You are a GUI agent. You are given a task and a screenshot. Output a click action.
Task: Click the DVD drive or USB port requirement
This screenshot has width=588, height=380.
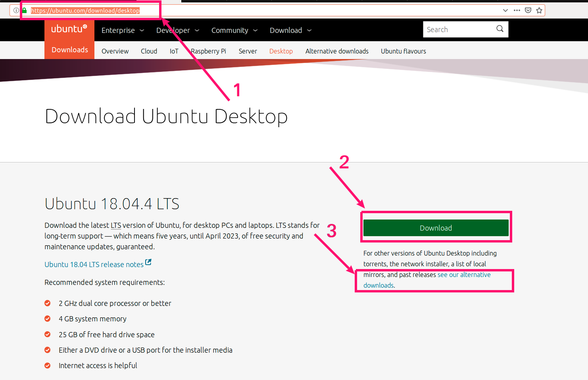146,350
